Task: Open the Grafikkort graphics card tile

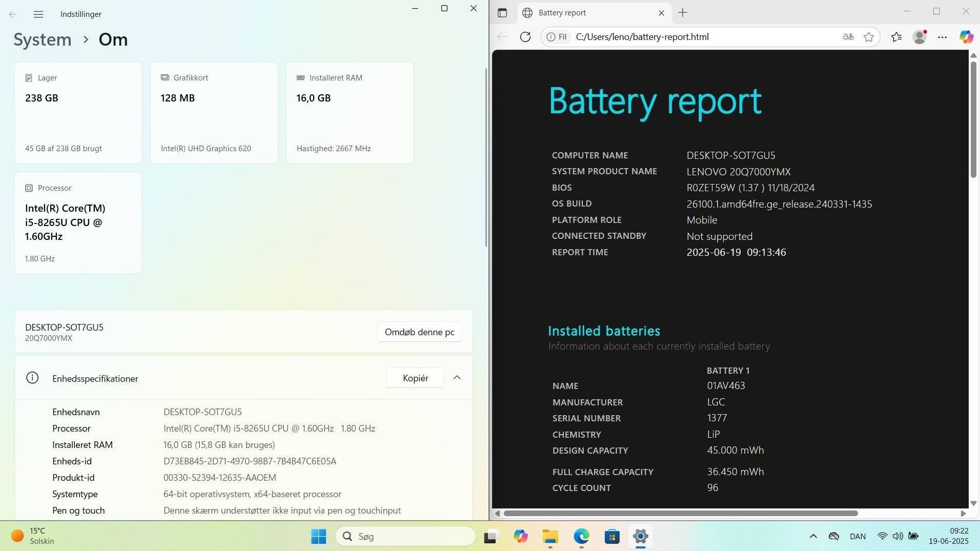Action: pos(214,113)
